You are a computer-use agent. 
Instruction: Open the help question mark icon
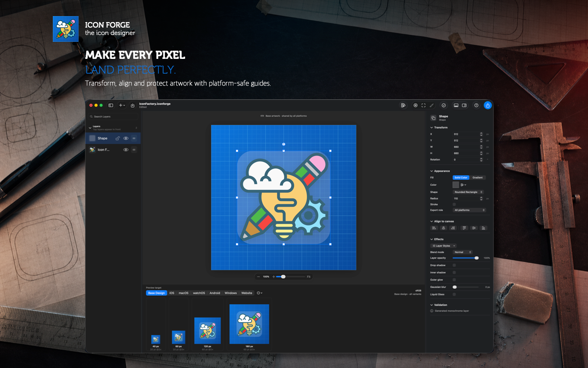(x=476, y=105)
